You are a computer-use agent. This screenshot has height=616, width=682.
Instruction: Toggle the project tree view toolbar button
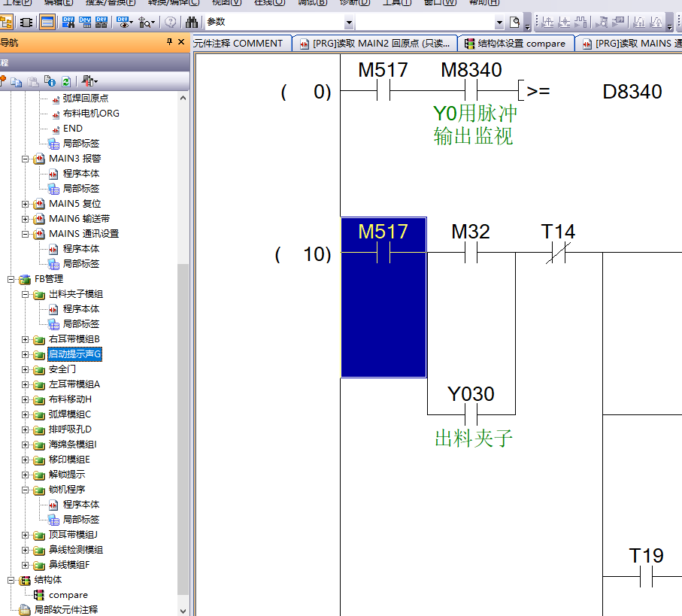coord(6,22)
